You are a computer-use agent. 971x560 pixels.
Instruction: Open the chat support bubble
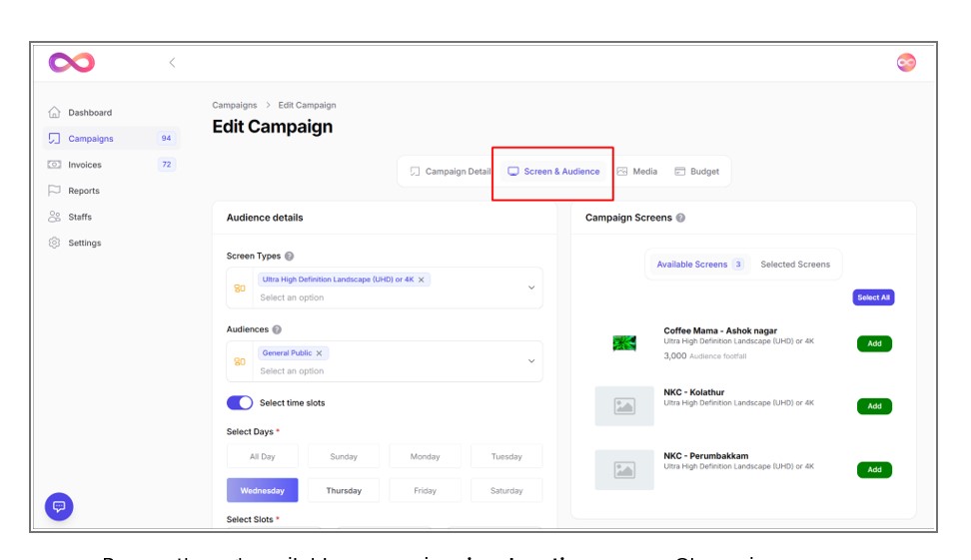pyautogui.click(x=59, y=506)
